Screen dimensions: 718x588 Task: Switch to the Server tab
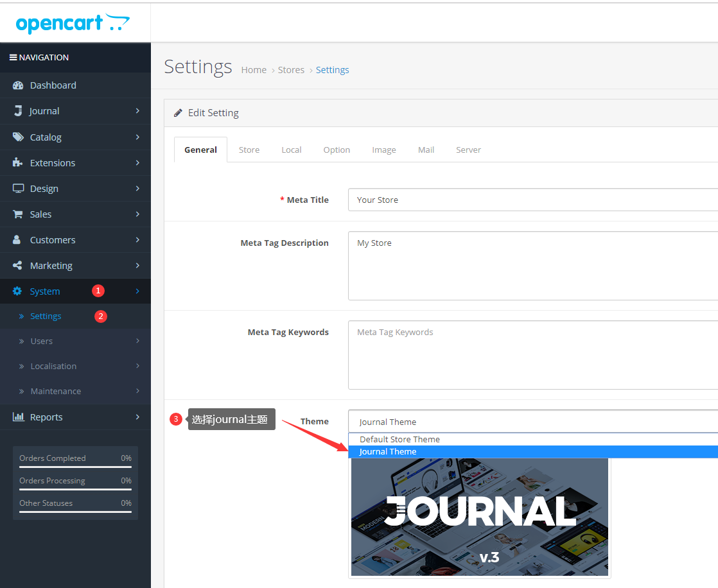[x=468, y=150]
